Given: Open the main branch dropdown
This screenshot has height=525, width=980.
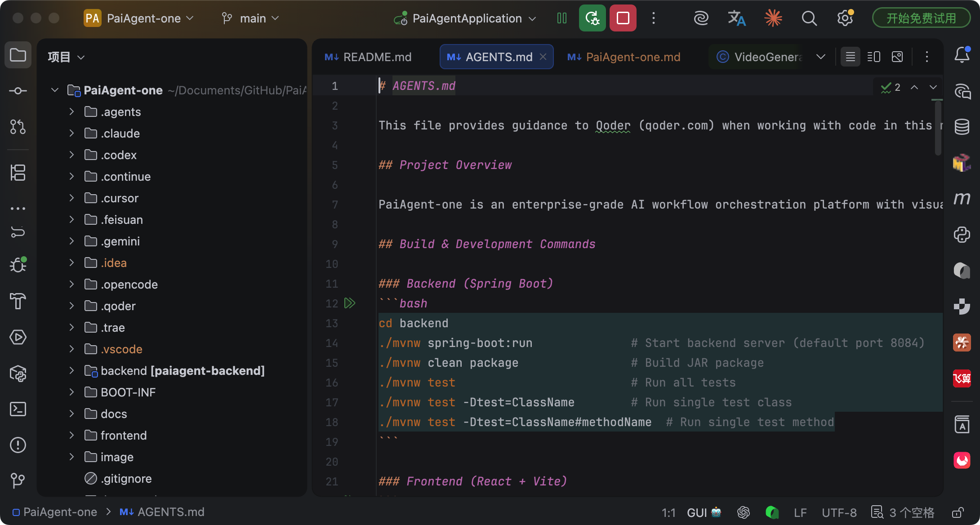Looking at the screenshot, I should click(250, 18).
